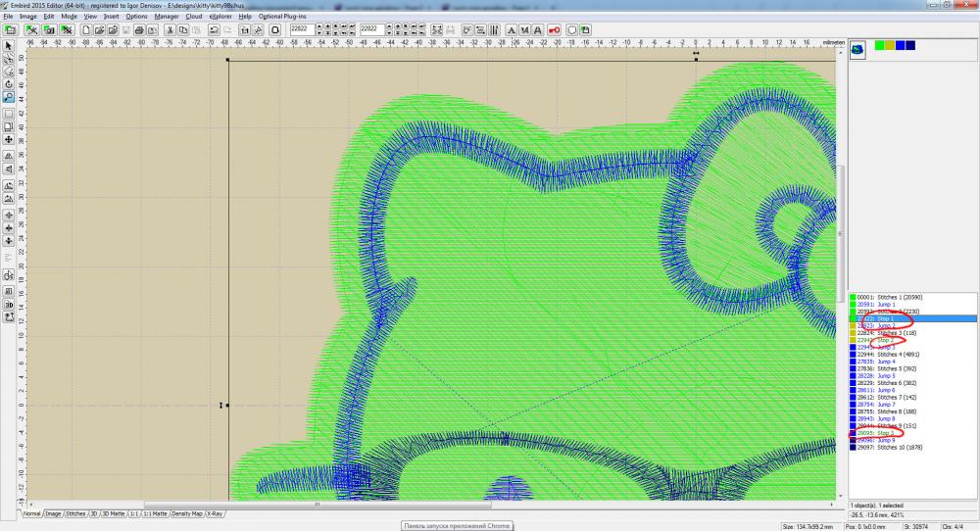Viewport: 980px width, 531px height.
Task: Open the 3D view tool in left toolbar
Action: [8, 305]
